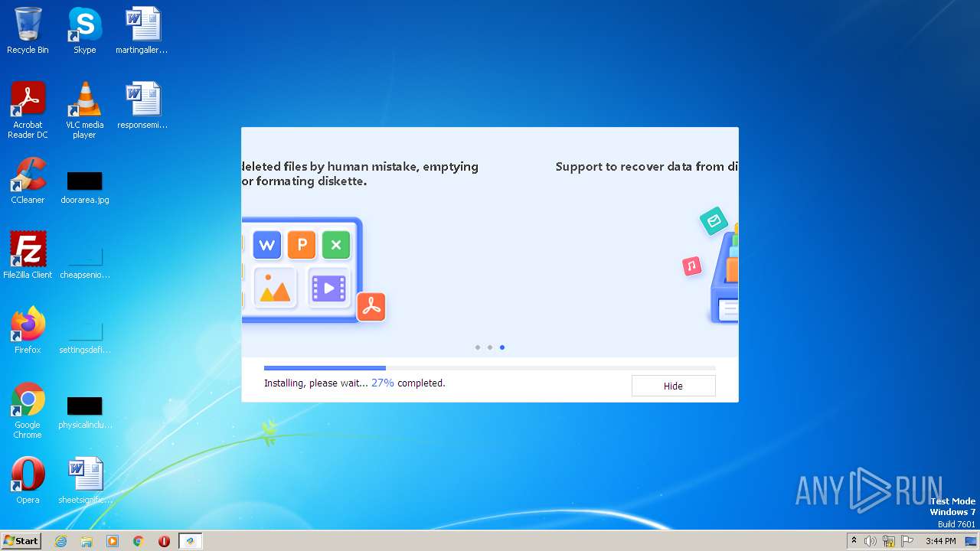
Task: Open Action Center flag icon
Action: 907,541
